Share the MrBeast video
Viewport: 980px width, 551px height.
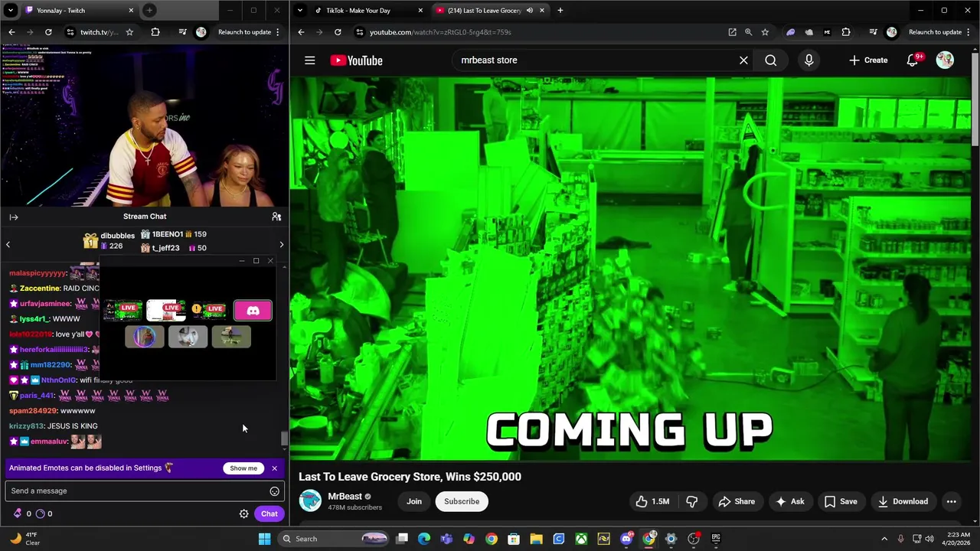(737, 501)
